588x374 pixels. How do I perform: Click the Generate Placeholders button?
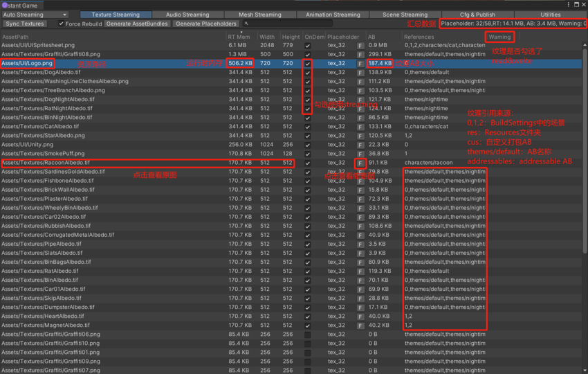pos(205,24)
